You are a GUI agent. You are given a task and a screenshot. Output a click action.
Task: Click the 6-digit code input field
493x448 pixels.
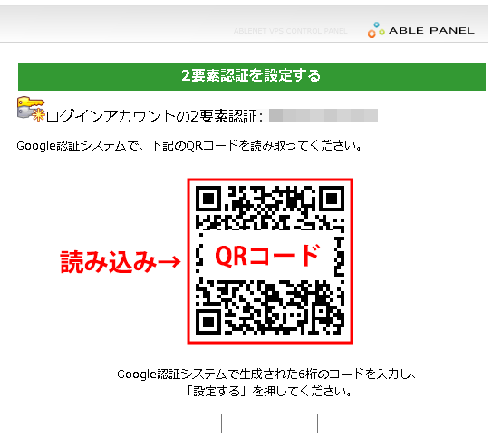[269, 424]
